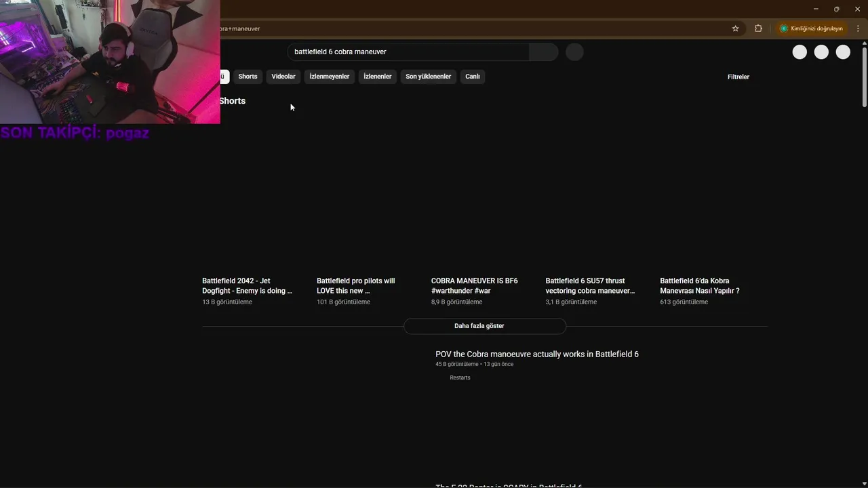Image resolution: width=868 pixels, height=488 pixels.
Task: Click the rightmost round account button in the YouTube header
Action: (x=843, y=52)
